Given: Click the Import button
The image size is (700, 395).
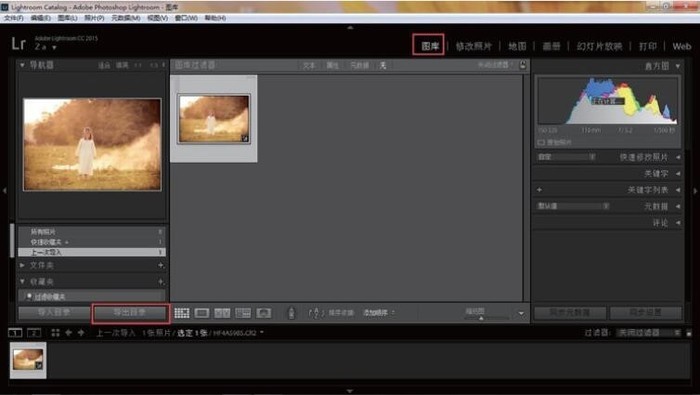Looking at the screenshot, I should click(54, 313).
